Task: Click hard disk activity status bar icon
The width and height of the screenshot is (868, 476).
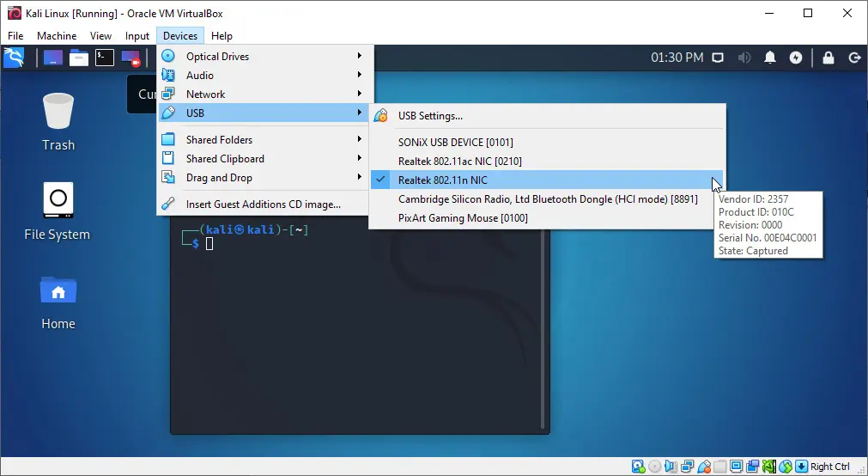Action: coord(638,466)
